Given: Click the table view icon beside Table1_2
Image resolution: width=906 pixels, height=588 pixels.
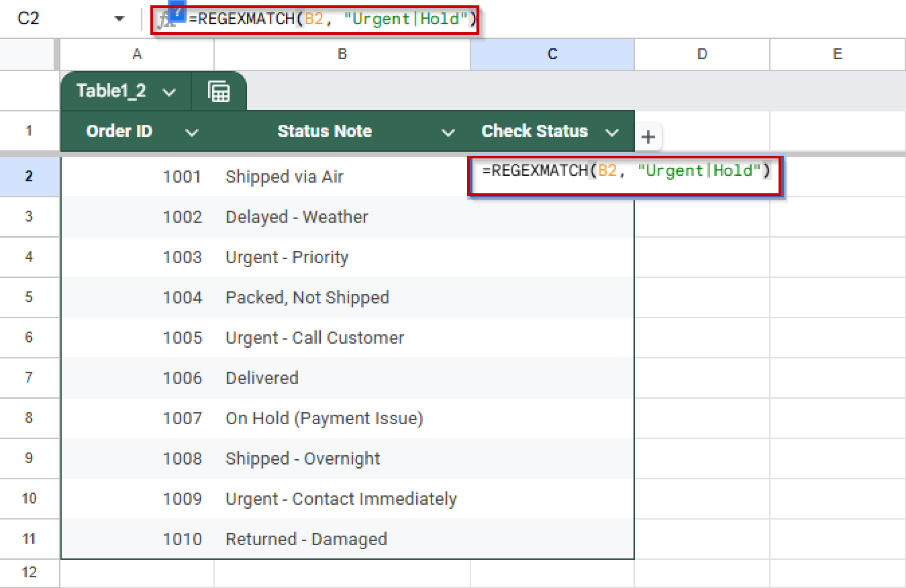Looking at the screenshot, I should [x=219, y=92].
